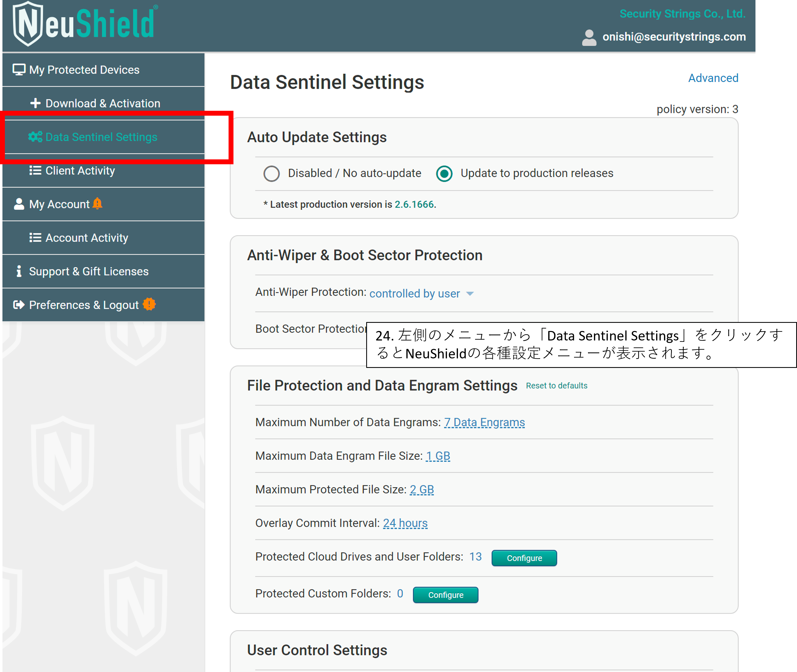Click the orange warning badge on Preferences & Logout
Screen dimensions: 797x672
pyautogui.click(x=149, y=304)
